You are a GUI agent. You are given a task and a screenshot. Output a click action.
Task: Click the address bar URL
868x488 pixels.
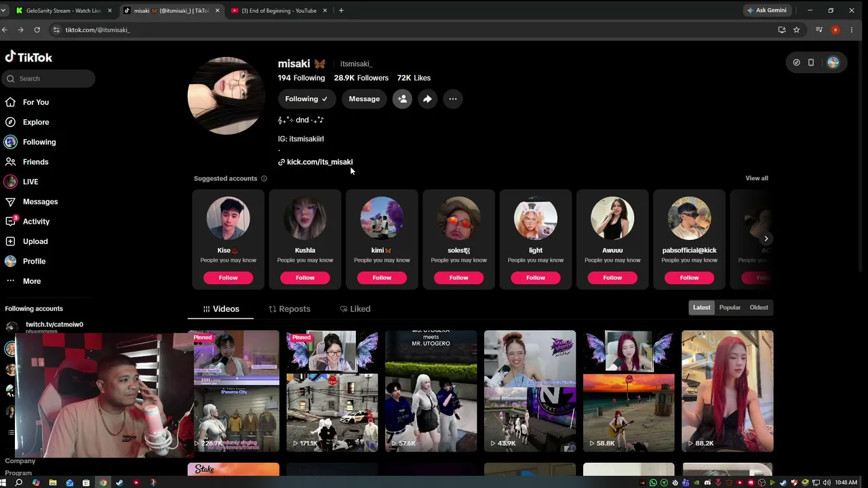[x=98, y=30]
